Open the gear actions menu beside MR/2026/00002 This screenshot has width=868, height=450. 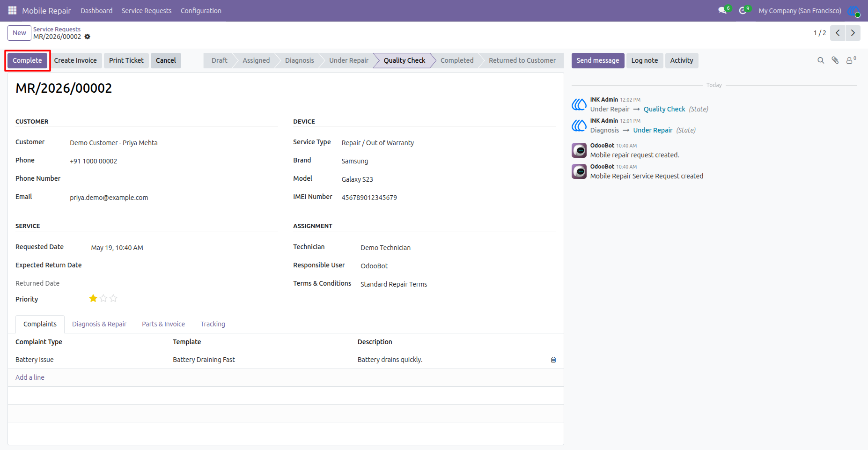[x=87, y=37]
